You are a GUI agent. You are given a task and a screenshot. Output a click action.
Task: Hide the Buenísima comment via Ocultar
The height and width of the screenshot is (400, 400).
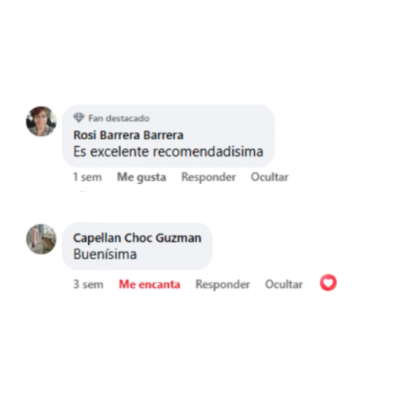tap(284, 284)
